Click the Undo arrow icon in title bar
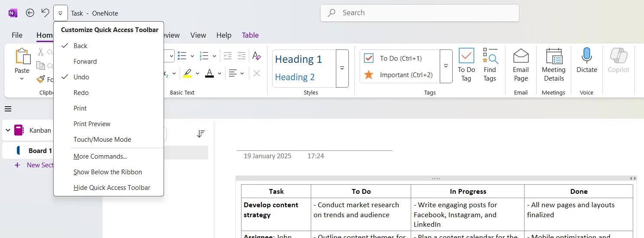 click(45, 13)
